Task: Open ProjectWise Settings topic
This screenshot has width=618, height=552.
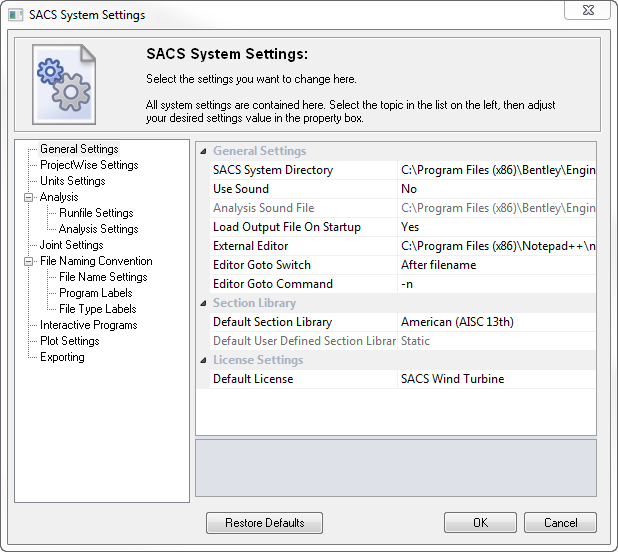Action: (89, 165)
